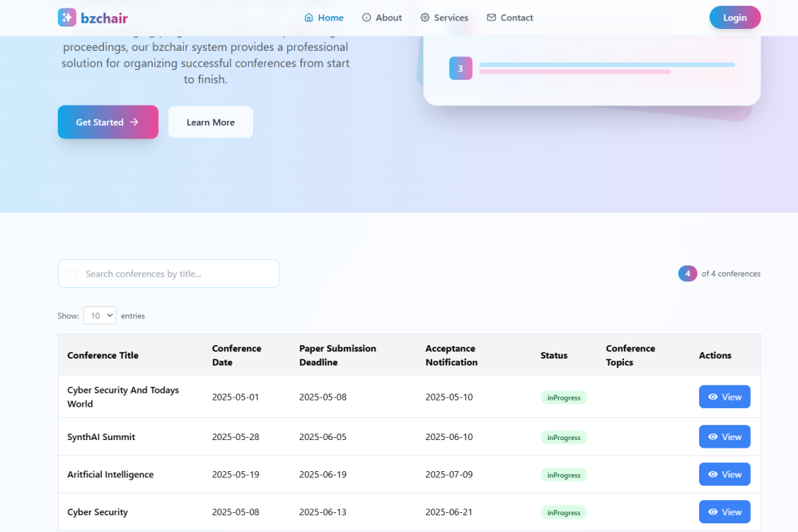Click the Learn More button
This screenshot has height=532, width=798.
click(211, 122)
